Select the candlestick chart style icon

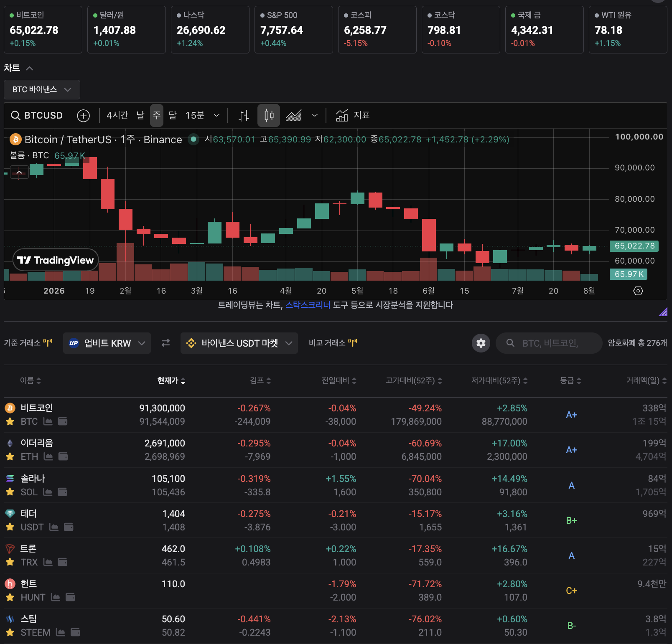point(269,115)
